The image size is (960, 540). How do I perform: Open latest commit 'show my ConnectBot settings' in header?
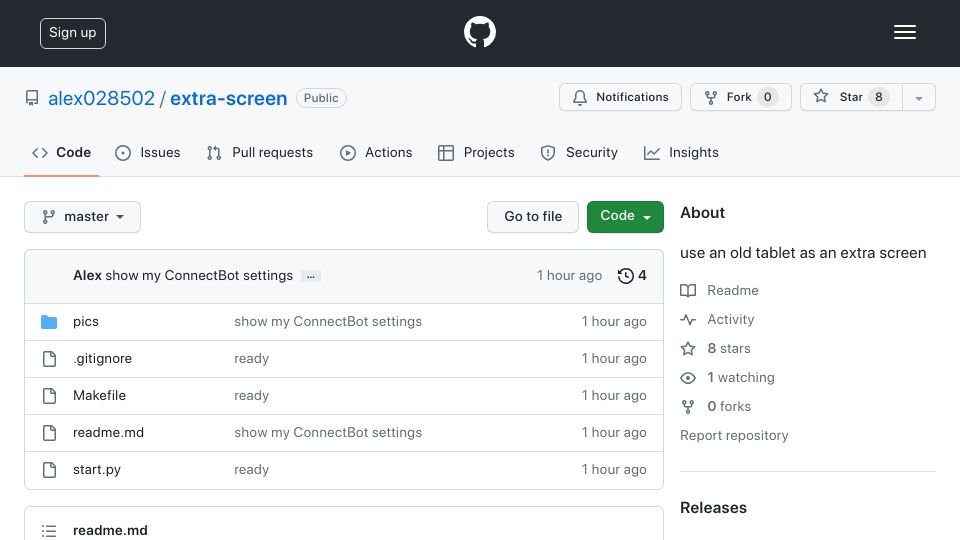(x=199, y=276)
